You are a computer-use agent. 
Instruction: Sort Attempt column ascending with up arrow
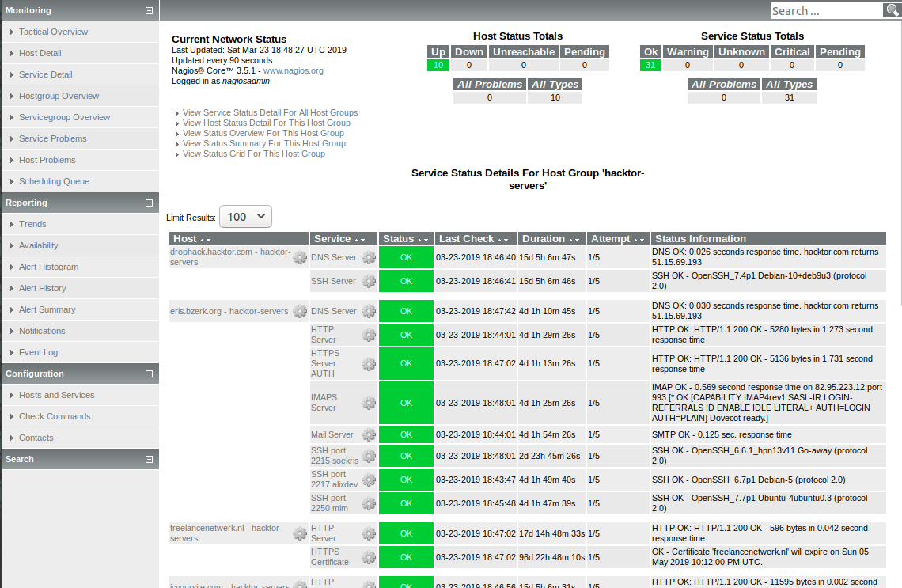[x=635, y=239]
